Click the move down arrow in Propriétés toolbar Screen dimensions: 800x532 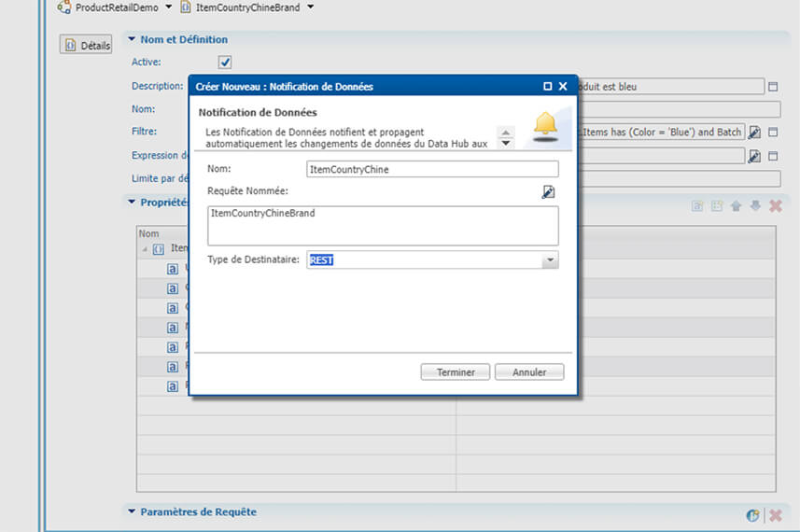754,205
